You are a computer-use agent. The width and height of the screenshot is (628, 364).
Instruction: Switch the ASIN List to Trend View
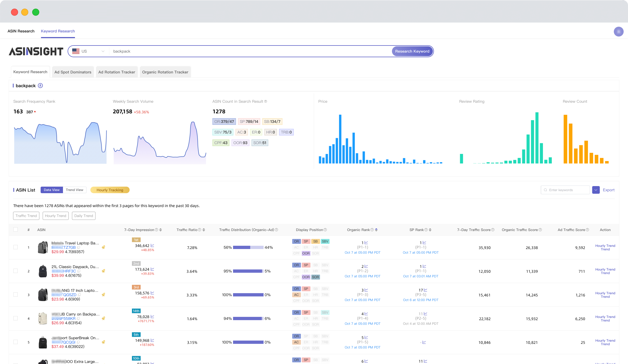[74, 190]
